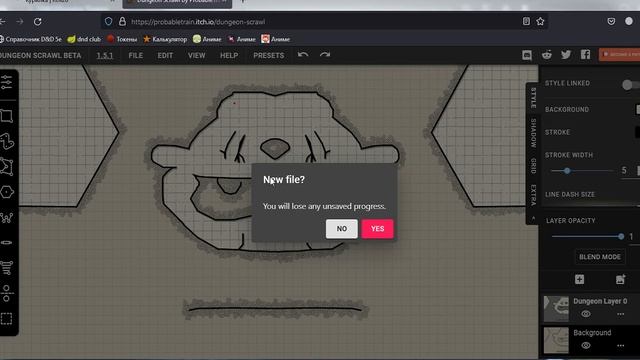Screen dimensions: 640x360
Task: Add a new image layer icon
Action: coord(620,279)
